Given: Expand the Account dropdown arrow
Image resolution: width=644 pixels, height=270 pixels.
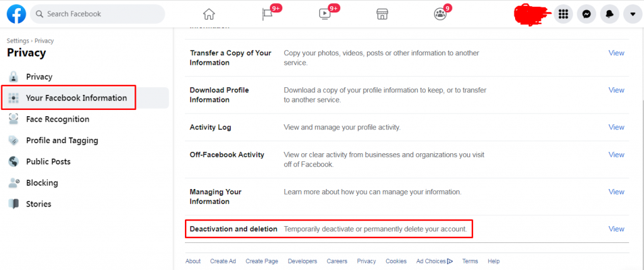Looking at the screenshot, I should (633, 14).
